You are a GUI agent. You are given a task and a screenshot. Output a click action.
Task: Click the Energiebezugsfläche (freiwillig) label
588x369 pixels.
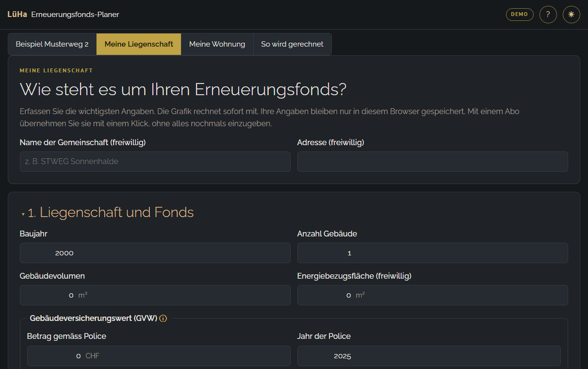[354, 276]
